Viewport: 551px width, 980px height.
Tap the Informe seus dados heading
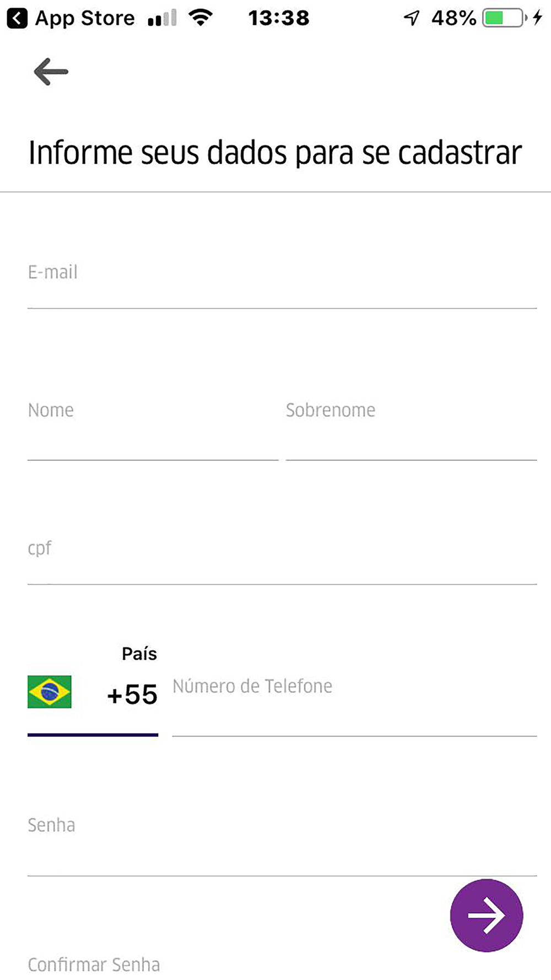click(275, 153)
